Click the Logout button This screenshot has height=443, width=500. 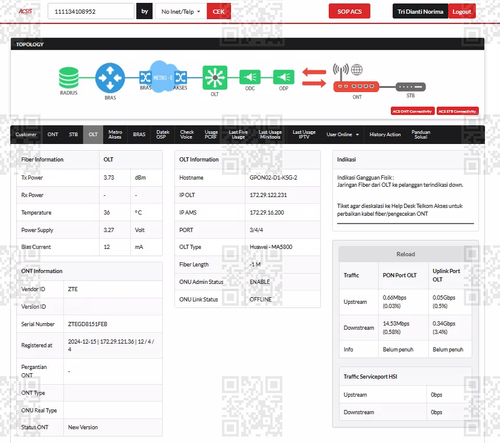(462, 12)
